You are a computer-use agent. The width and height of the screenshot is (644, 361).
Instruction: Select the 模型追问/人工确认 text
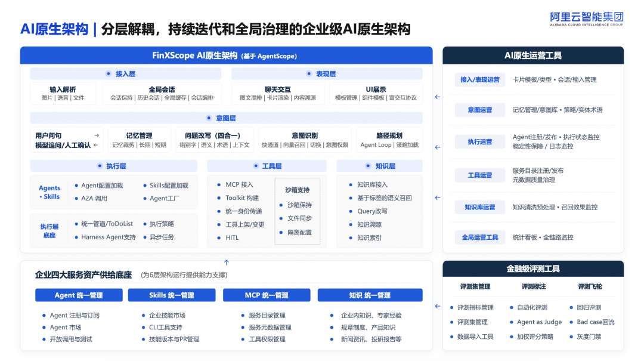pos(63,145)
